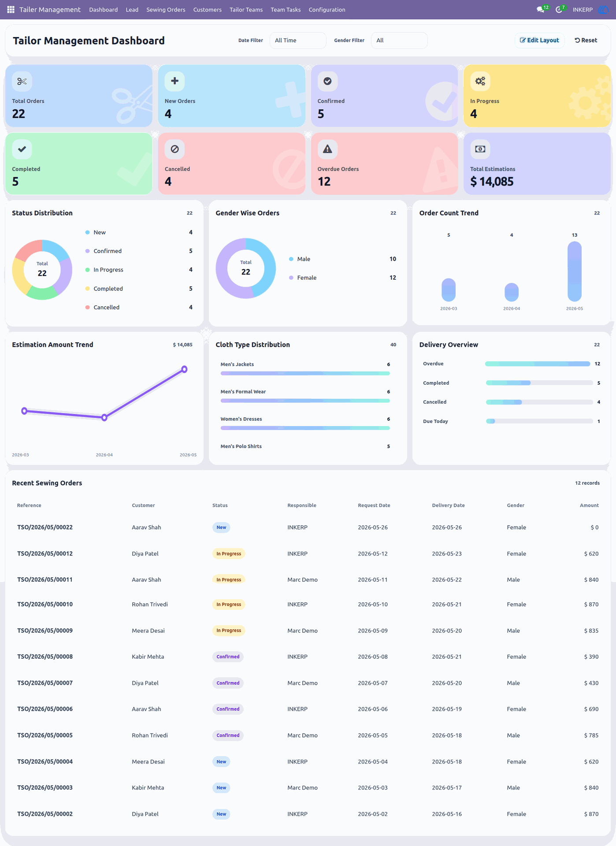This screenshot has height=846, width=616.
Task: Click the checkmark icon on Completed card
Action: (22, 149)
